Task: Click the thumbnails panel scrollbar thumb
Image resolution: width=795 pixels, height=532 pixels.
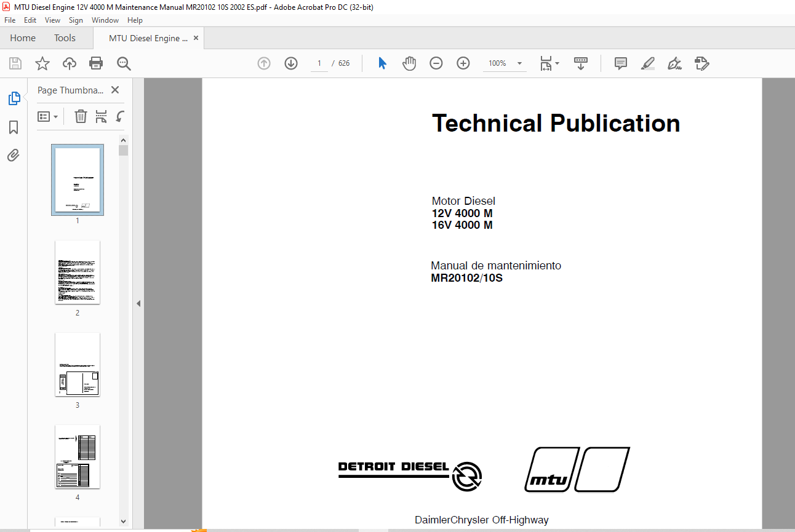Action: [124, 151]
